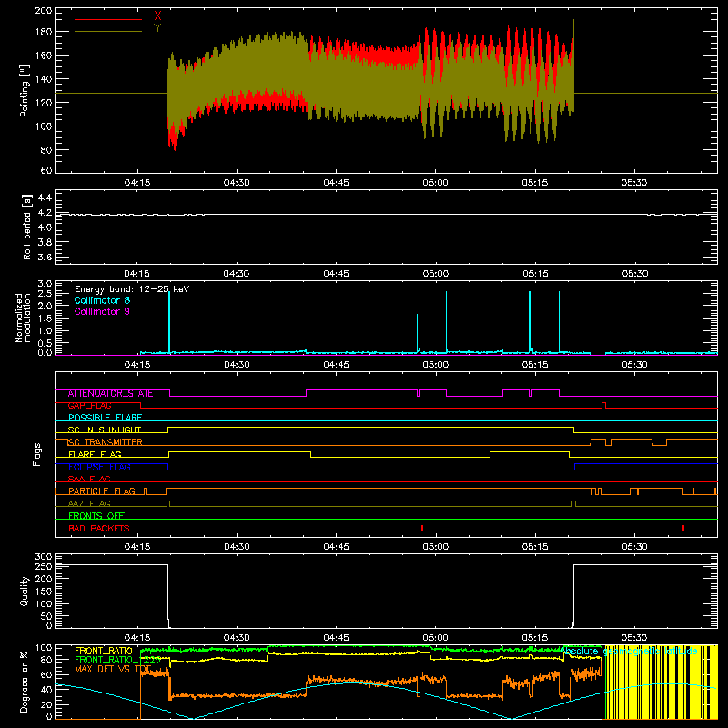Select the SC_TRANSMITTER flag label
This screenshot has width=728, height=728.
(106, 442)
